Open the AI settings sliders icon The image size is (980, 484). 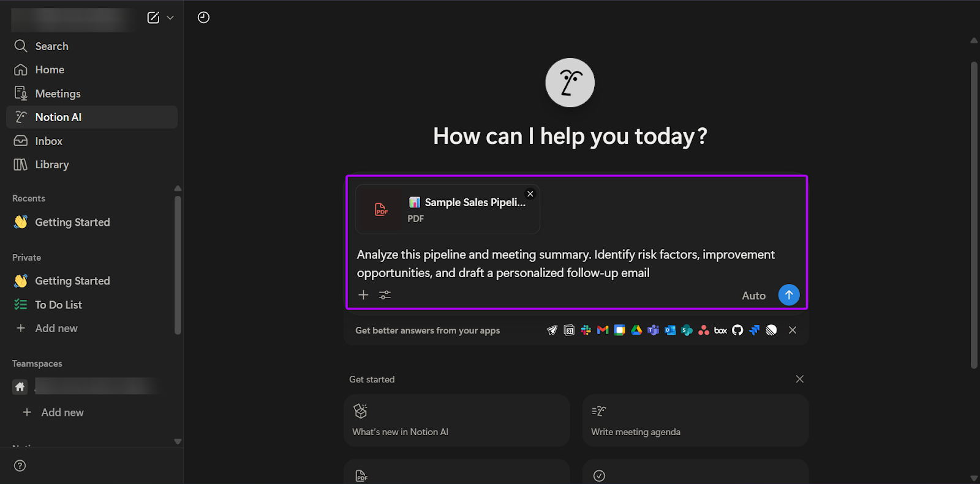tap(385, 295)
